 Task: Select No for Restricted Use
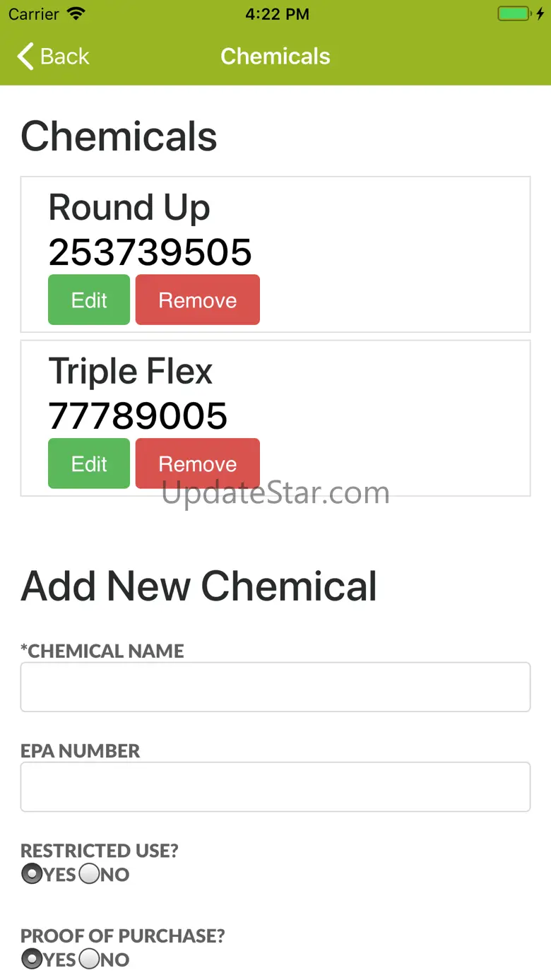(89, 874)
